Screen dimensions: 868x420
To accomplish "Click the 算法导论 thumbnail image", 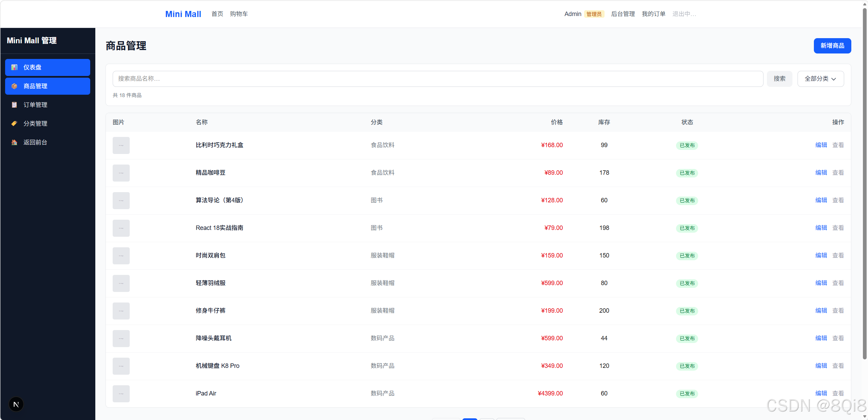I will [x=121, y=201].
